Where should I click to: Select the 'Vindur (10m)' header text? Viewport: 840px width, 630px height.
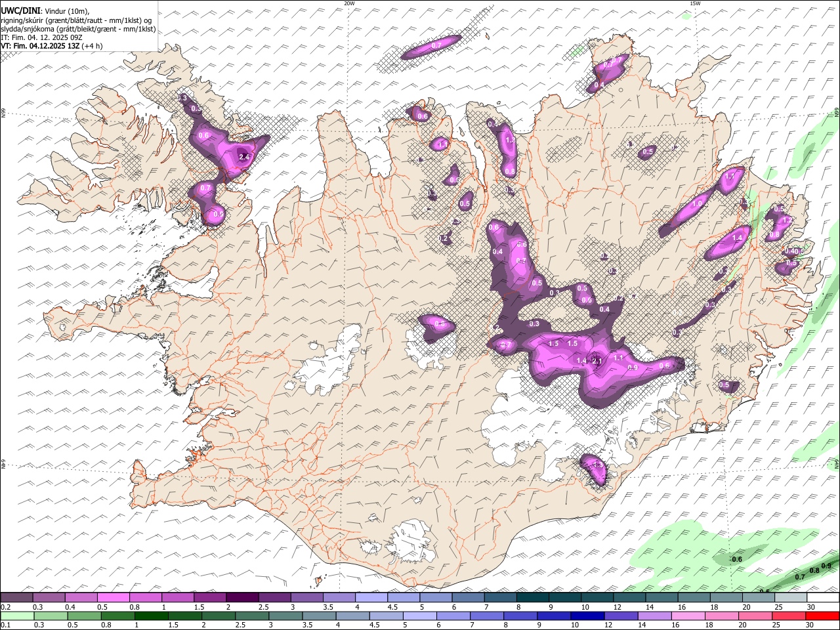click(67, 10)
